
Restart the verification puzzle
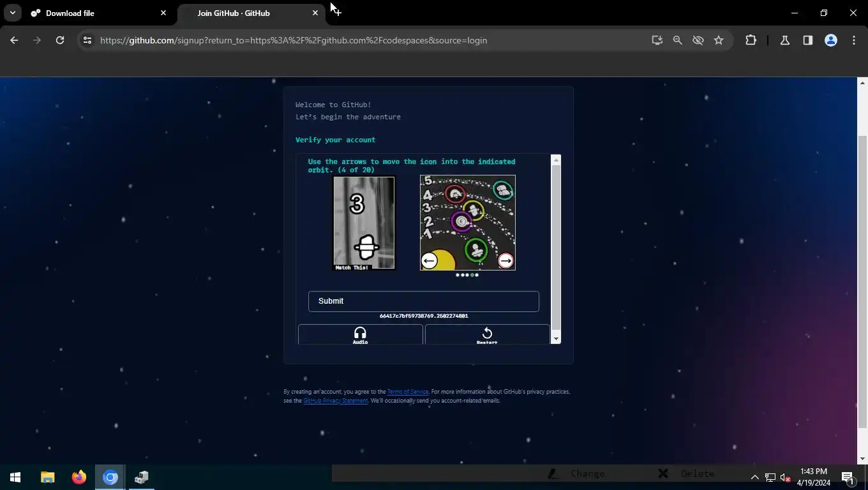(487, 334)
